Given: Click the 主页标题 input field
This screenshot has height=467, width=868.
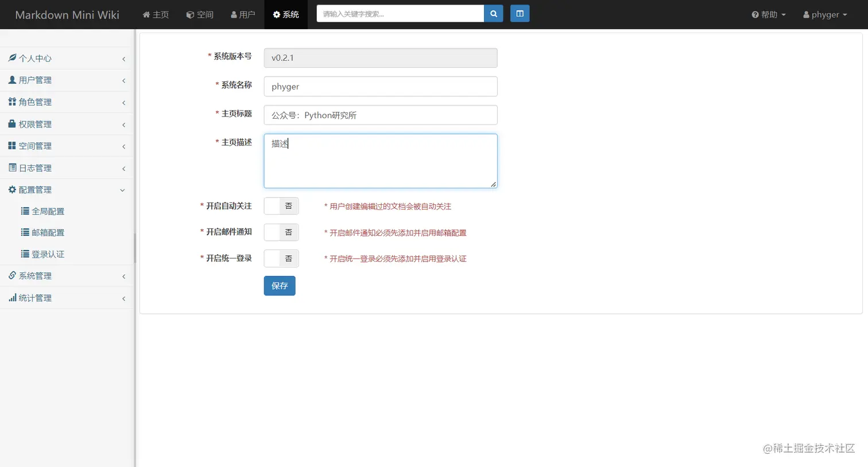Looking at the screenshot, I should point(381,115).
